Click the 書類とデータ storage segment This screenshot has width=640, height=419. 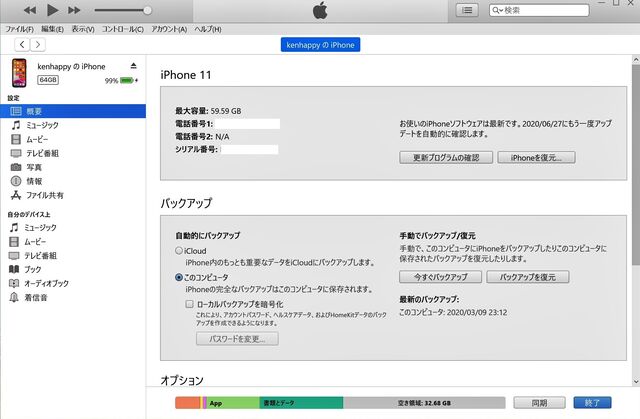click(301, 403)
